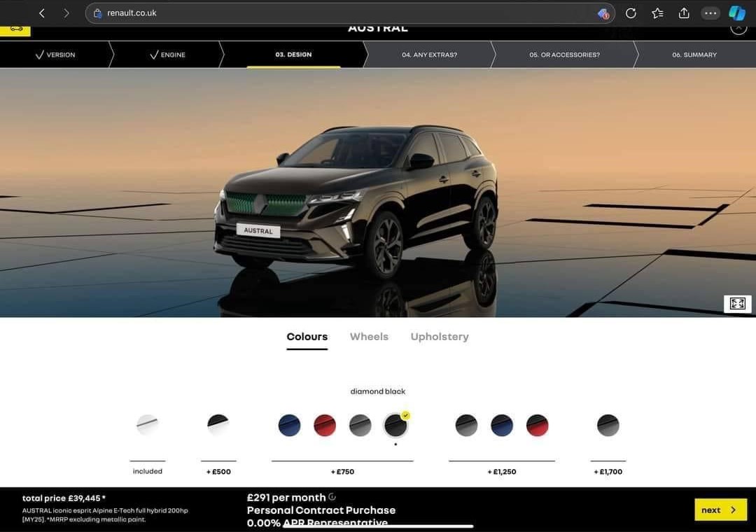Open the shopping tag icon in address bar
756x532 pixels.
click(603, 13)
